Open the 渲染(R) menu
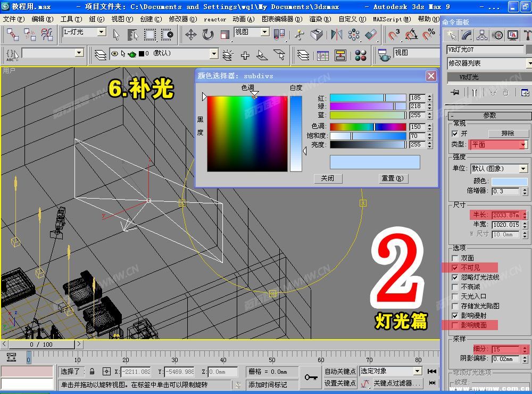The width and height of the screenshot is (532, 394). pos(320,19)
